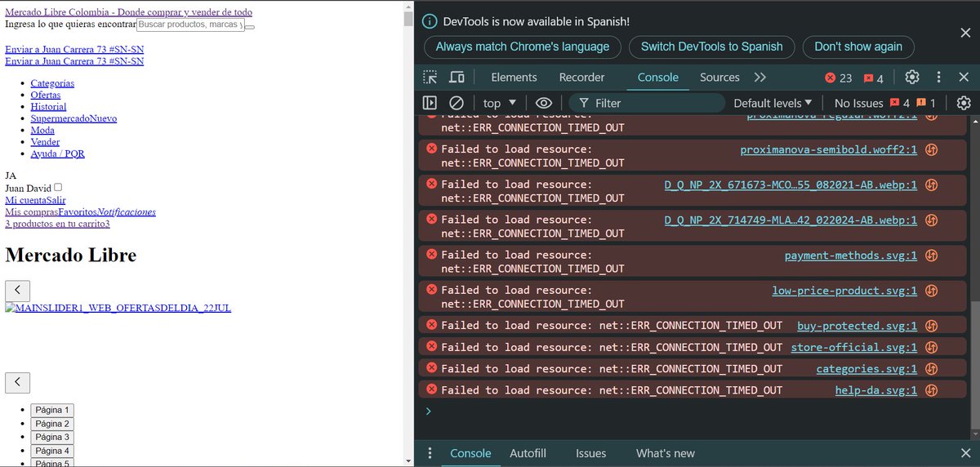Open the top JavaScript context dropdown
Viewport: 980px width, 467px height.
500,103
